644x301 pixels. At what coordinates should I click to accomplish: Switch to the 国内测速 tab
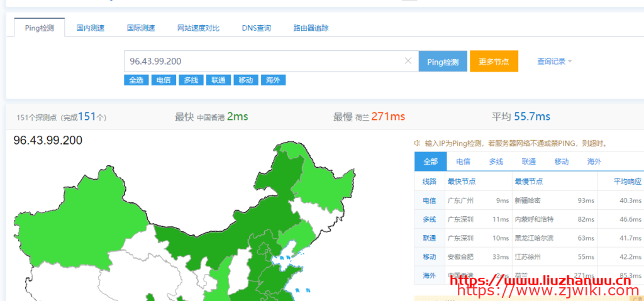pos(91,28)
